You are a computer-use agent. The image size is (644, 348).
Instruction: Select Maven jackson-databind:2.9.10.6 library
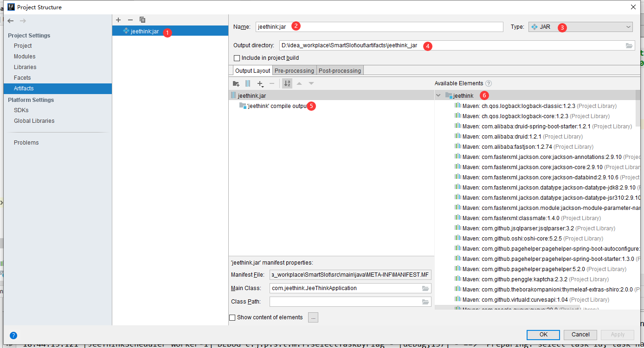pos(547,177)
